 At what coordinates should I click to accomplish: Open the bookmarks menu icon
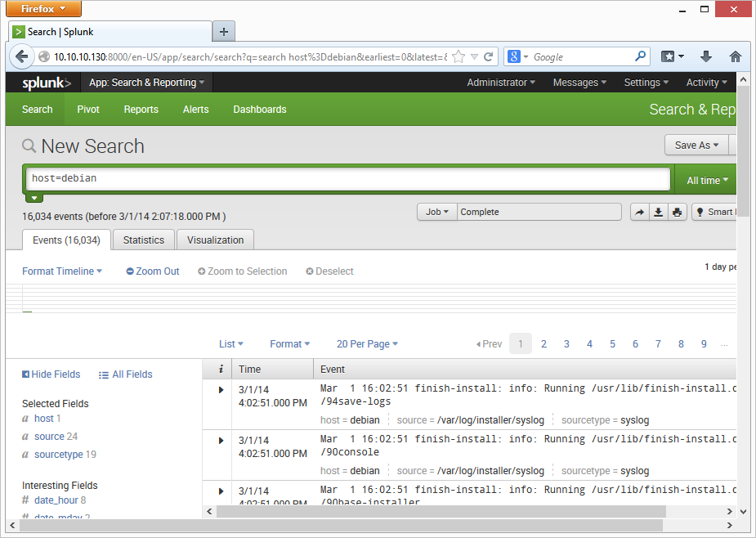(672, 57)
